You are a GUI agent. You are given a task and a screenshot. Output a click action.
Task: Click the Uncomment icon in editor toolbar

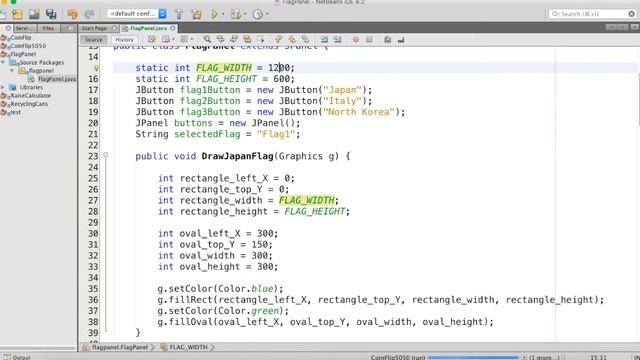[x=401, y=40]
